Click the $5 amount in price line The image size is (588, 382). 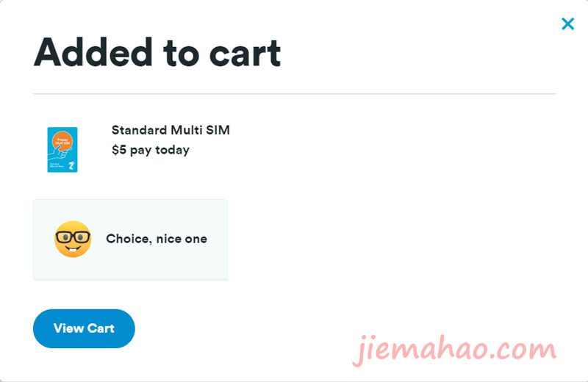click(119, 150)
